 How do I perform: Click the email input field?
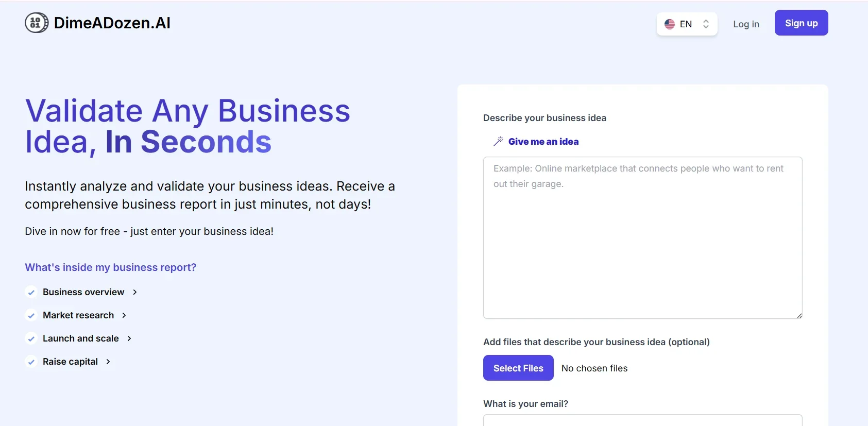pyautogui.click(x=642, y=420)
